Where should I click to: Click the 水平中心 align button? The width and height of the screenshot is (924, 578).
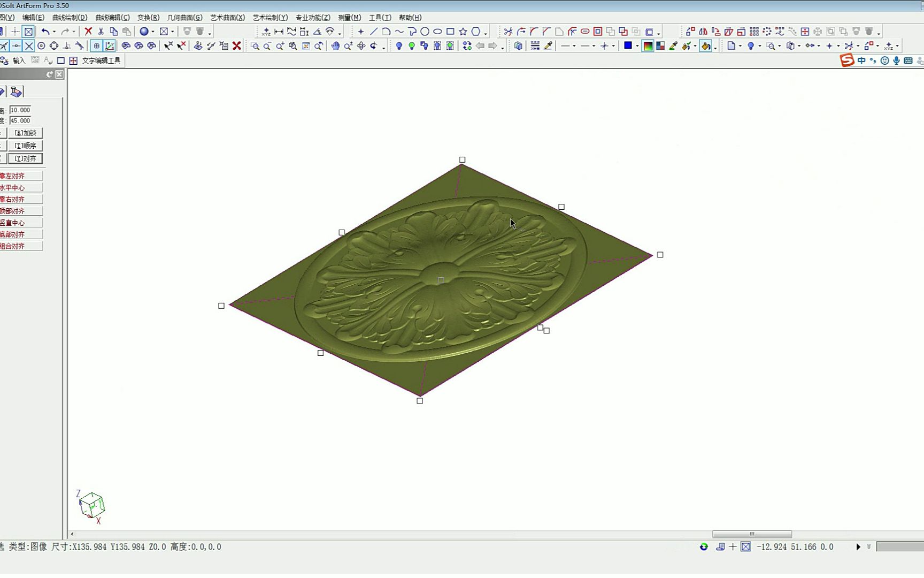point(21,188)
